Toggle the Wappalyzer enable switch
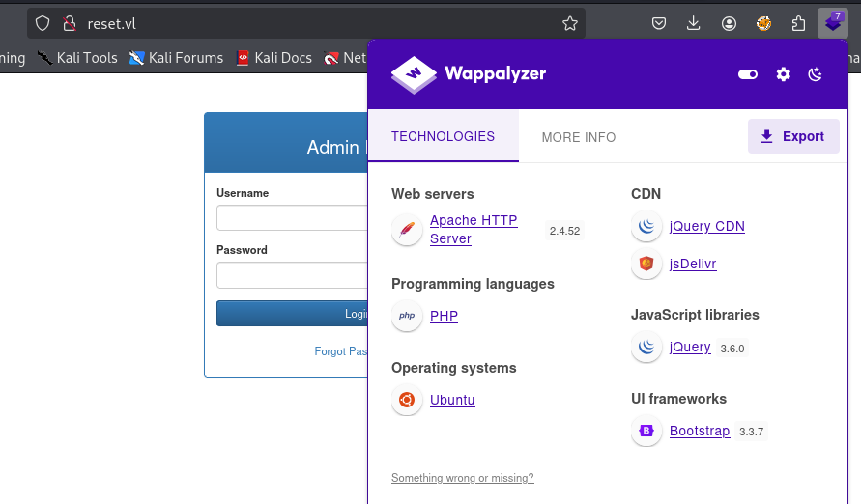861x504 pixels. click(747, 74)
